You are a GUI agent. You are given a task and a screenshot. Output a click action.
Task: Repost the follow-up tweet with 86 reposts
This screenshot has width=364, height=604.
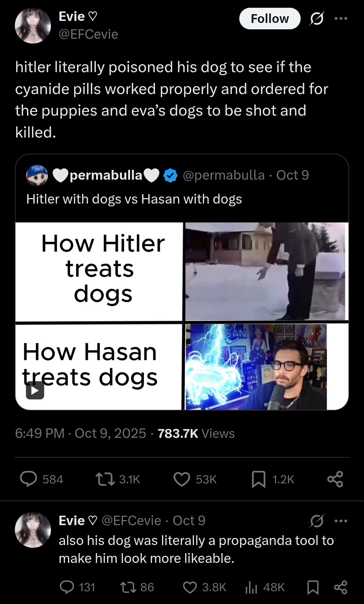point(137,587)
